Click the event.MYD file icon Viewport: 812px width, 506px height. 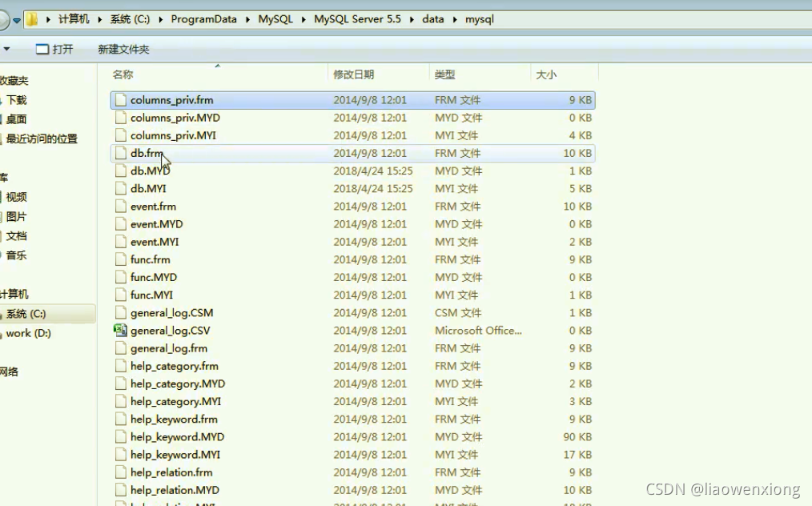pyautogui.click(x=121, y=223)
